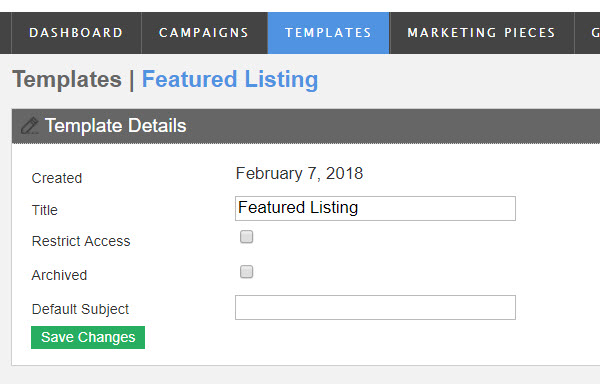
Task: Enable the Restrict Access checkbox
Action: click(x=246, y=237)
